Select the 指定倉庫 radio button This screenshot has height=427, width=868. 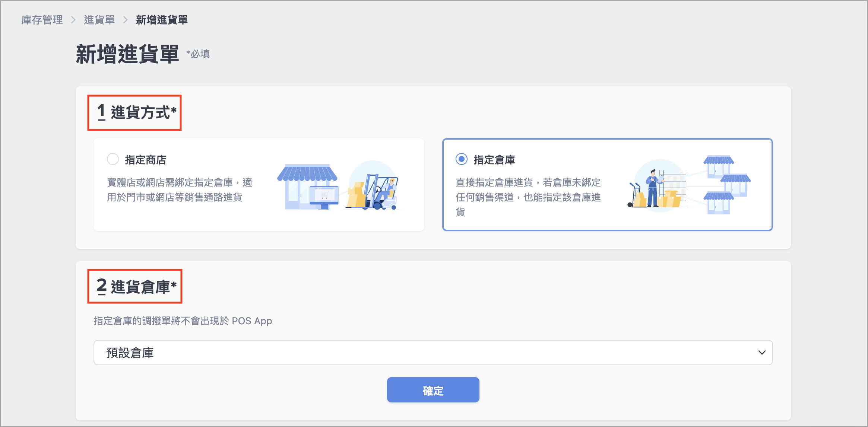pyautogui.click(x=462, y=159)
